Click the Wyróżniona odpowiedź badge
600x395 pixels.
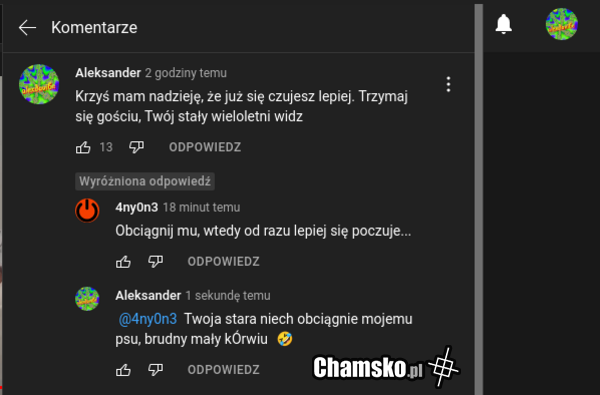[x=145, y=181]
